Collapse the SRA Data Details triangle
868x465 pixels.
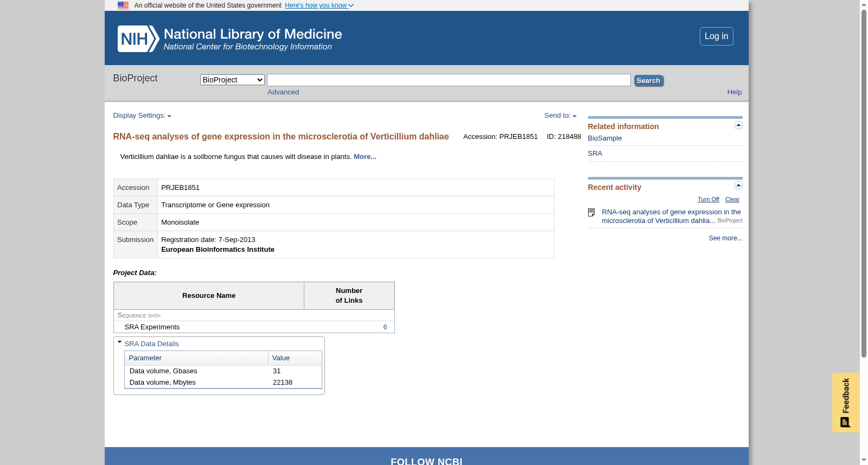(119, 342)
